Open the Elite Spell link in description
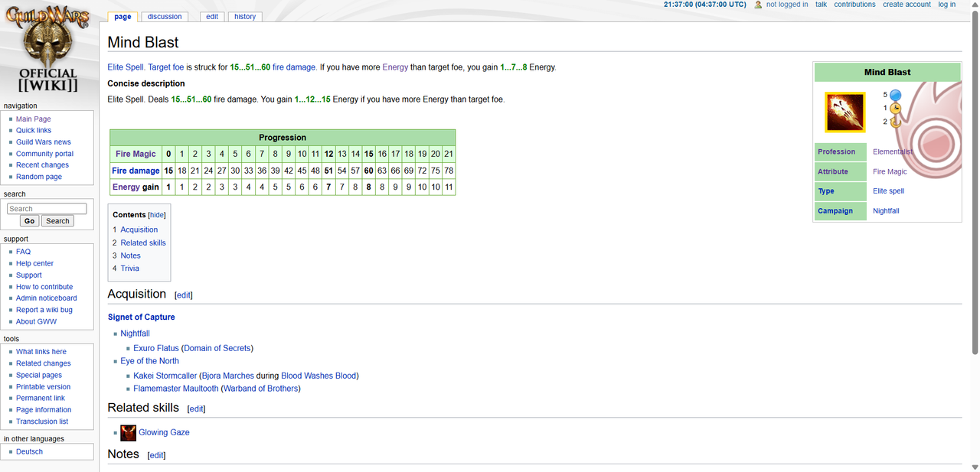Image resolution: width=980 pixels, height=472 pixels. tap(126, 67)
